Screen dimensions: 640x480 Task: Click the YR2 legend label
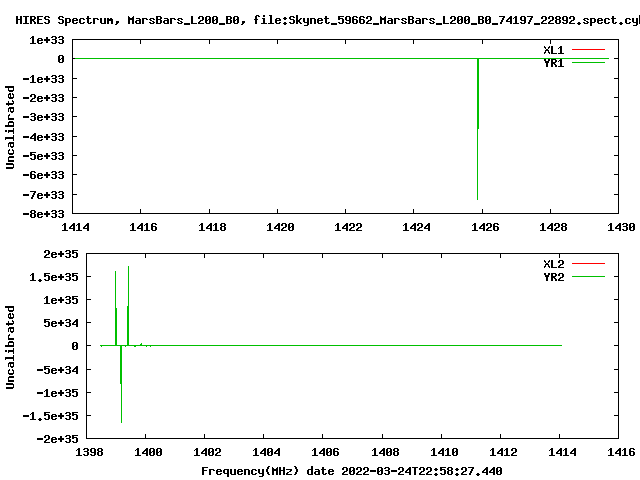coord(553,277)
